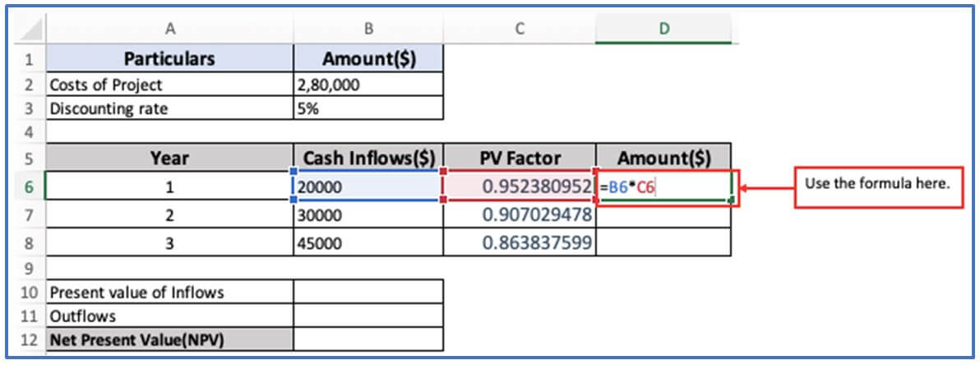Select the Net Present Value(NPV) label
Screen dimensions: 980x365
169,340
